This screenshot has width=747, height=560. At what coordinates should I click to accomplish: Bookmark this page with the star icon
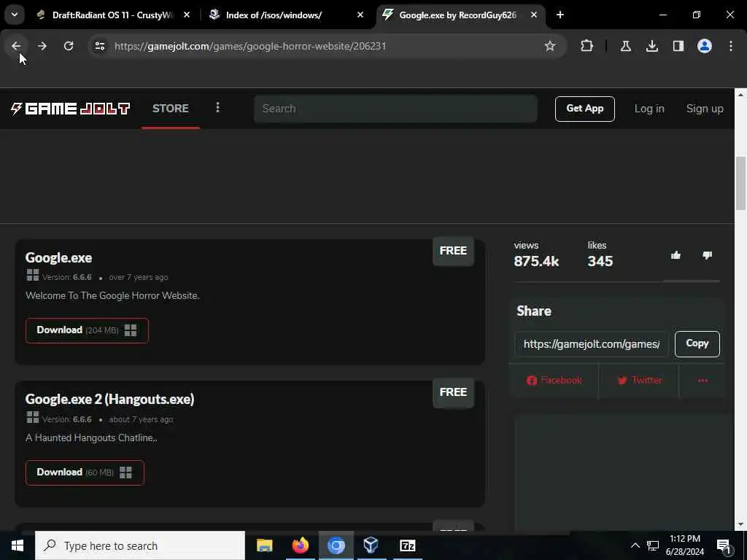point(550,46)
